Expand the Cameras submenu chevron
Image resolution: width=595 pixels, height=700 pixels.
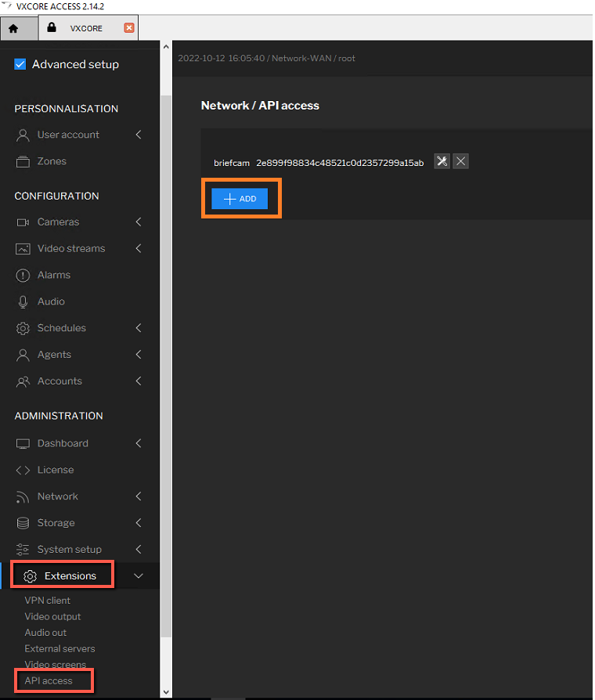(x=139, y=222)
